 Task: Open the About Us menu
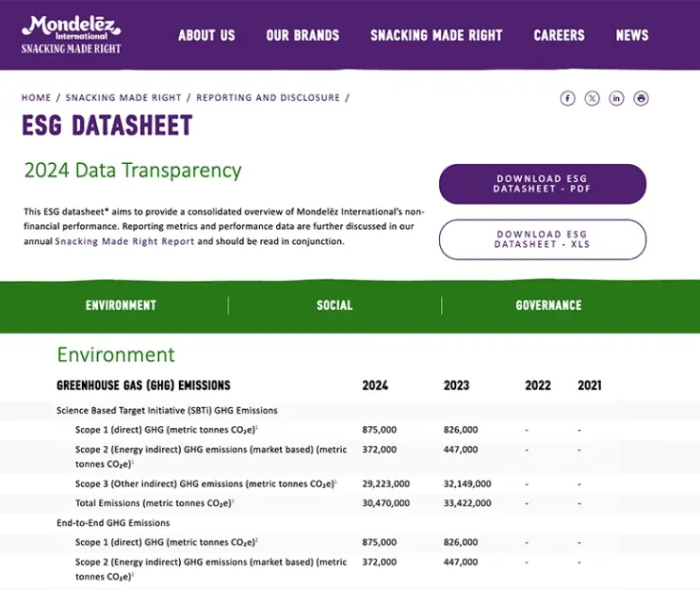(x=207, y=35)
